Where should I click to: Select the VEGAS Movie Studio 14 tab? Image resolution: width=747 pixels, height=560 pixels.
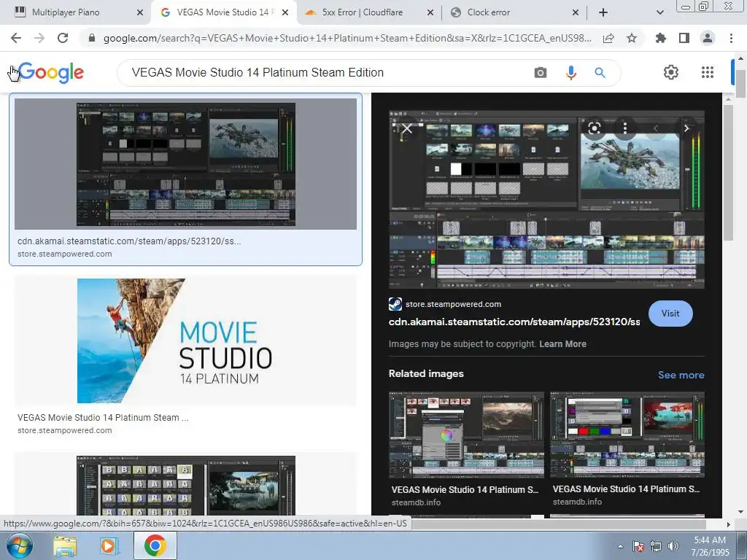[224, 12]
